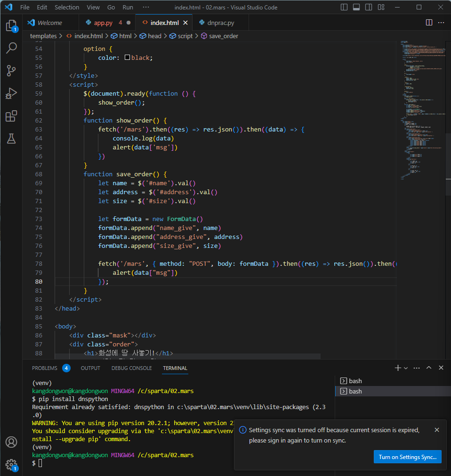Select the first bash terminal entry
Image resolution: width=451 pixels, height=476 pixels.
pyautogui.click(x=393, y=381)
